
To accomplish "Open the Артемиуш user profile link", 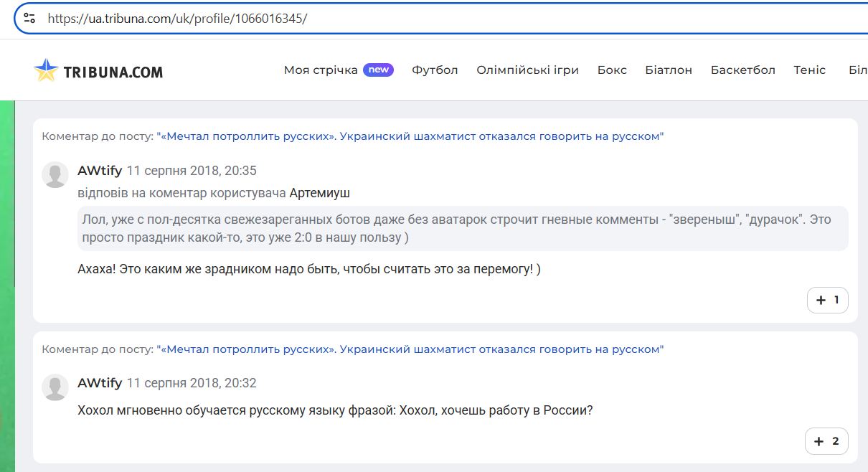I will click(x=320, y=193).
